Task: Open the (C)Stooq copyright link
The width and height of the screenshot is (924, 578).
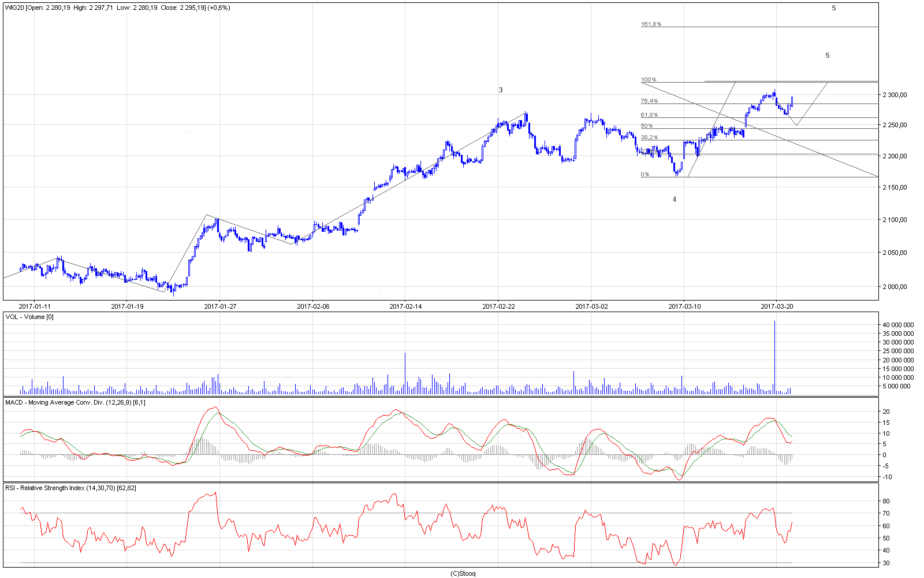Action: 463,573
